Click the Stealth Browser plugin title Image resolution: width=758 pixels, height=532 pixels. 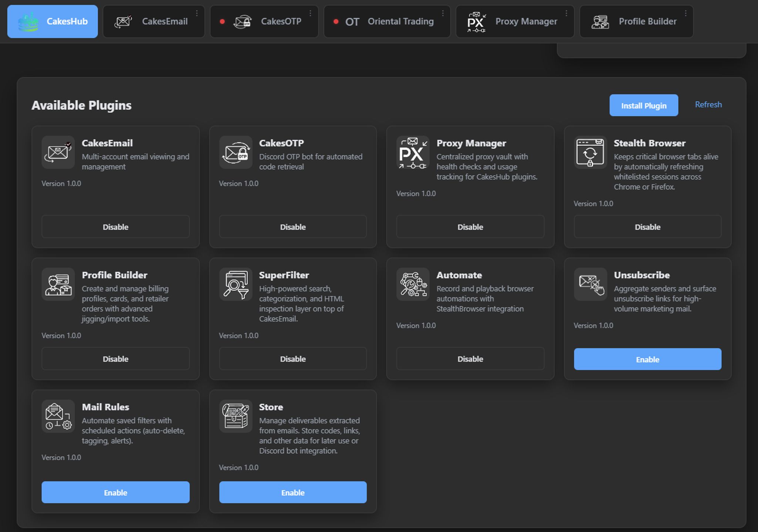click(649, 143)
